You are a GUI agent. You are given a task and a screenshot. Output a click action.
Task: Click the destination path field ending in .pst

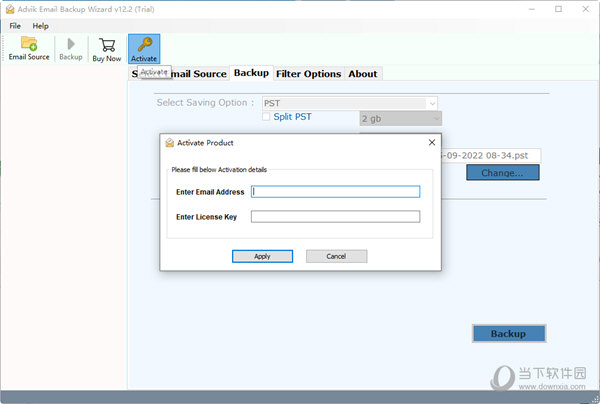491,156
